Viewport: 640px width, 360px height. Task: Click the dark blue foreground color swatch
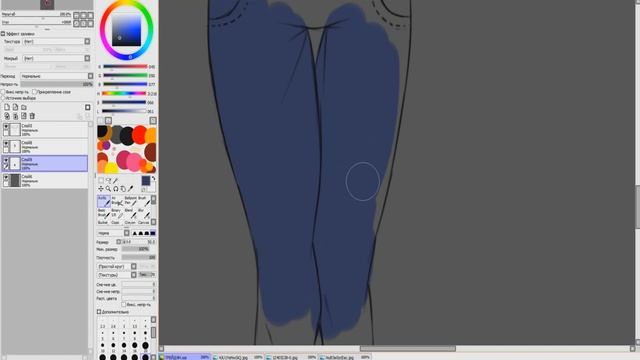click(146, 180)
